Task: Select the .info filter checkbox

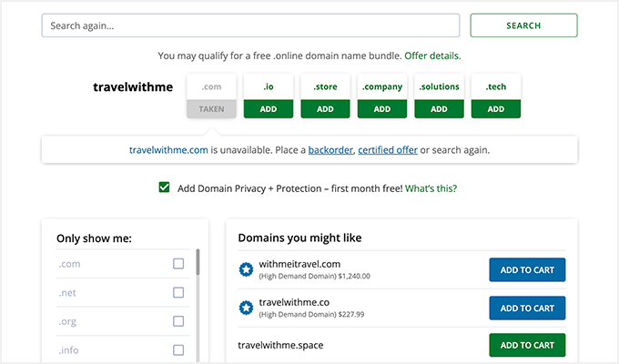Action: click(178, 349)
